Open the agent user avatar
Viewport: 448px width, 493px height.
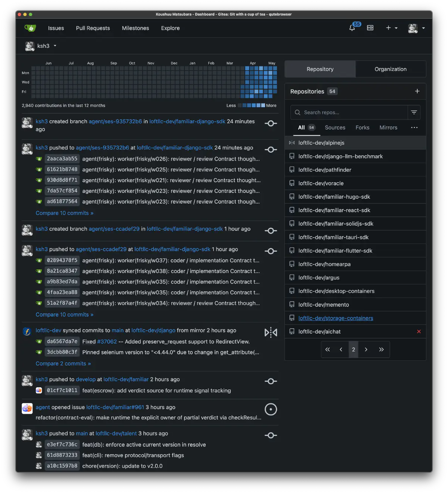(x=27, y=408)
